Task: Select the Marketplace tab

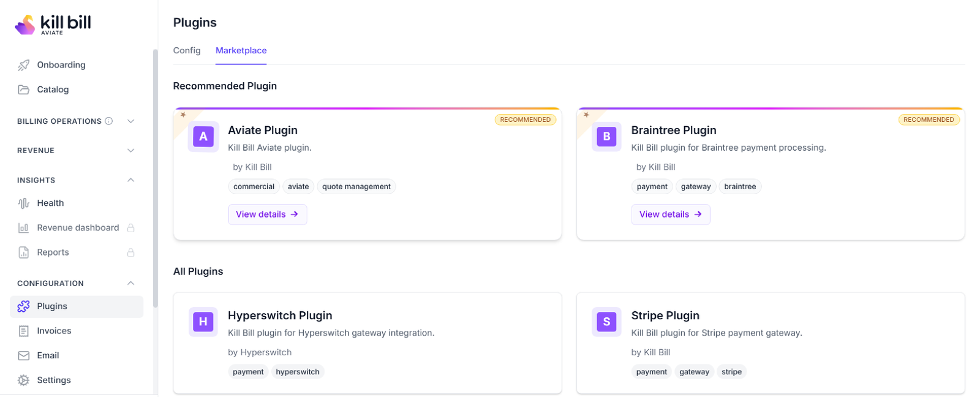Action: [x=241, y=50]
